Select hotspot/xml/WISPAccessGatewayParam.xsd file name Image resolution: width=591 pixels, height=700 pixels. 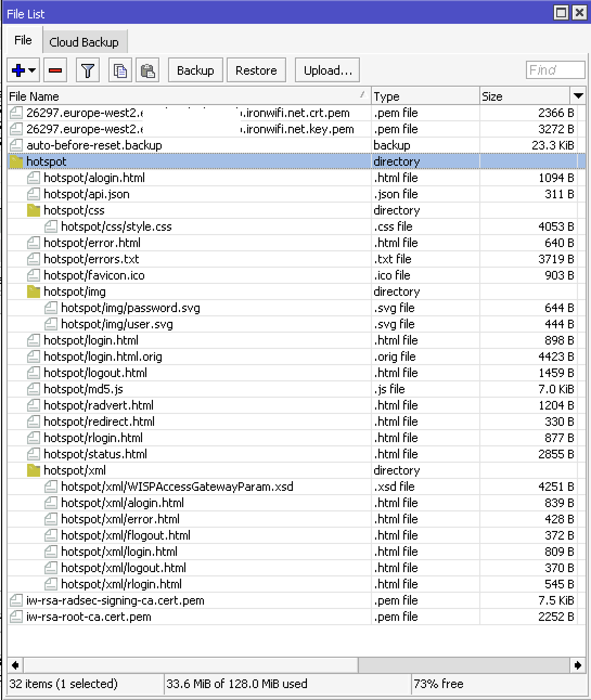tap(177, 487)
